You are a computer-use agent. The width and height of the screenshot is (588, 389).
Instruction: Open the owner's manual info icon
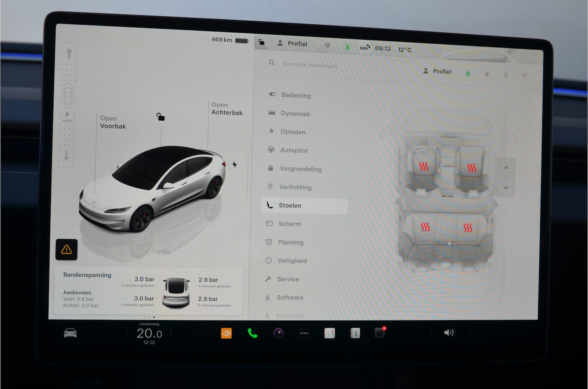(x=355, y=333)
